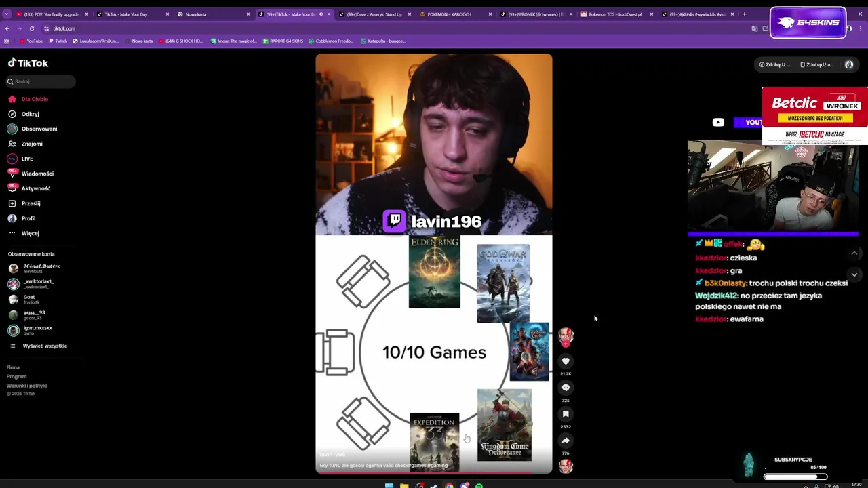
Task: Switch to Nowa karta tab
Action: click(x=214, y=14)
